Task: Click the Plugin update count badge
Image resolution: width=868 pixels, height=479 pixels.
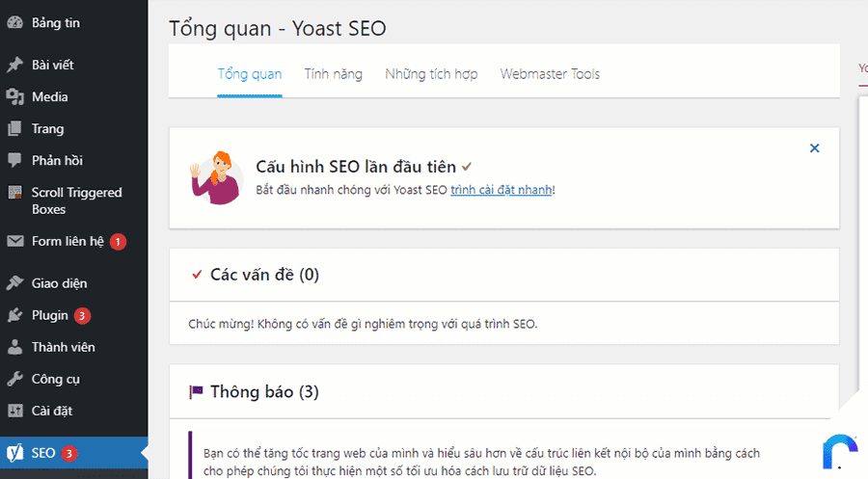Action: click(83, 315)
